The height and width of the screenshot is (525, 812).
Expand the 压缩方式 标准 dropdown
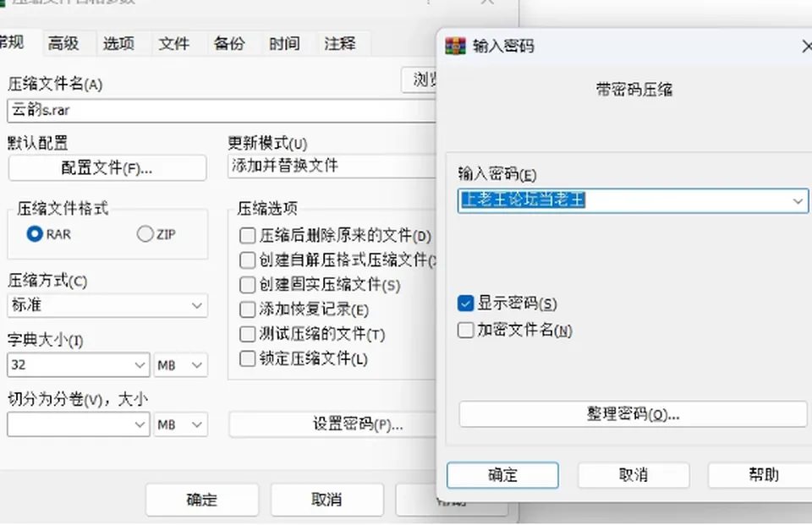[x=107, y=305]
